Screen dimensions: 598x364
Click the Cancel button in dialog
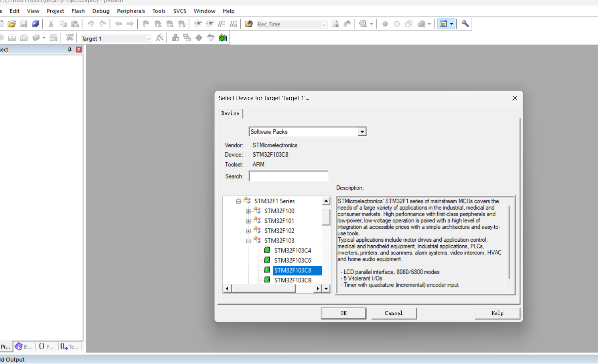394,313
